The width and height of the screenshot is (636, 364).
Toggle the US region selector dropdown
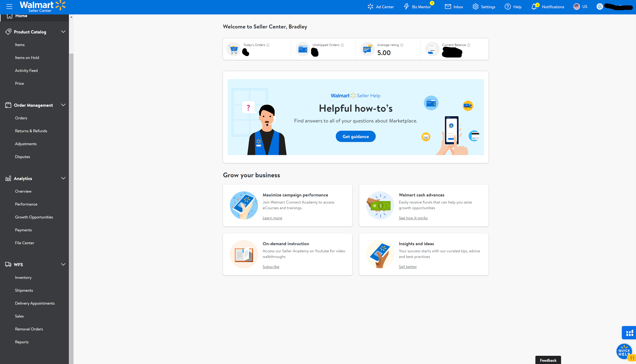point(580,7)
